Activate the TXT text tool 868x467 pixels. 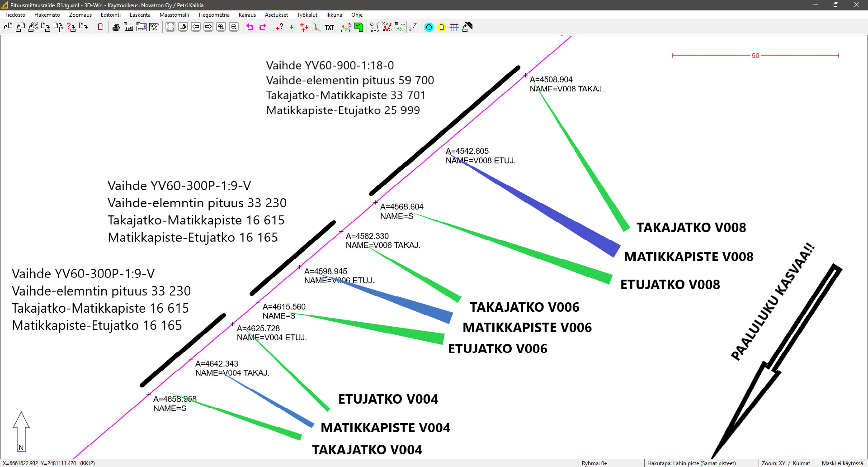(x=329, y=27)
